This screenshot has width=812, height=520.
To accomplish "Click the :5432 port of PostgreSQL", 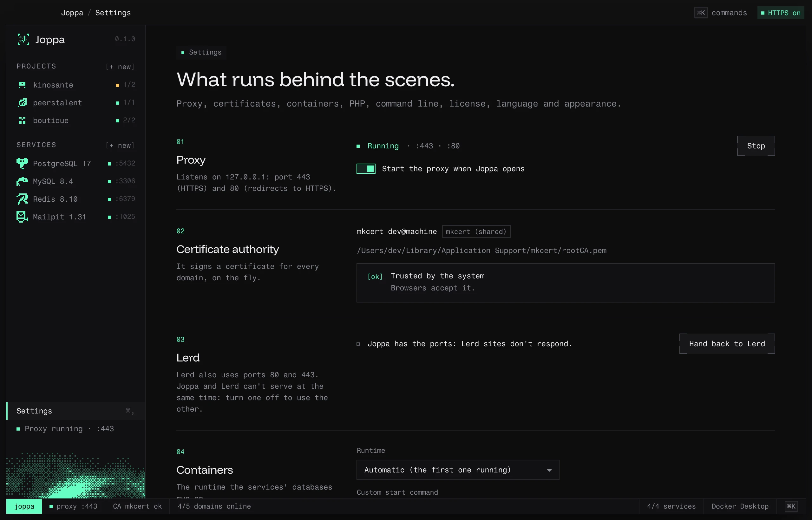I will [125, 163].
